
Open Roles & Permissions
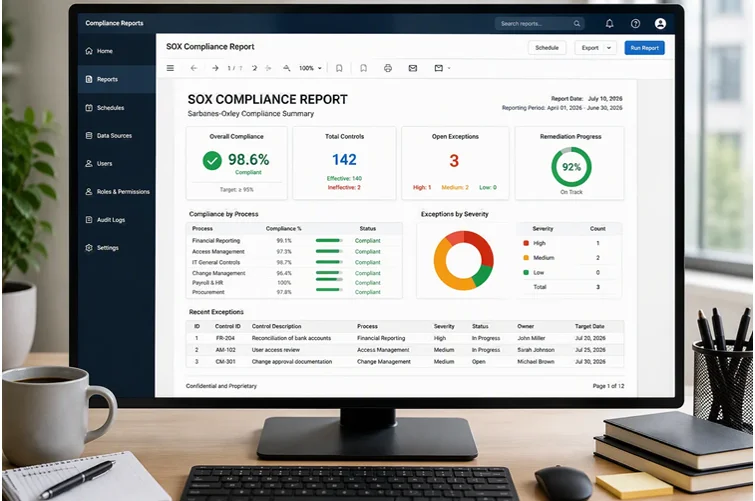[x=117, y=192]
